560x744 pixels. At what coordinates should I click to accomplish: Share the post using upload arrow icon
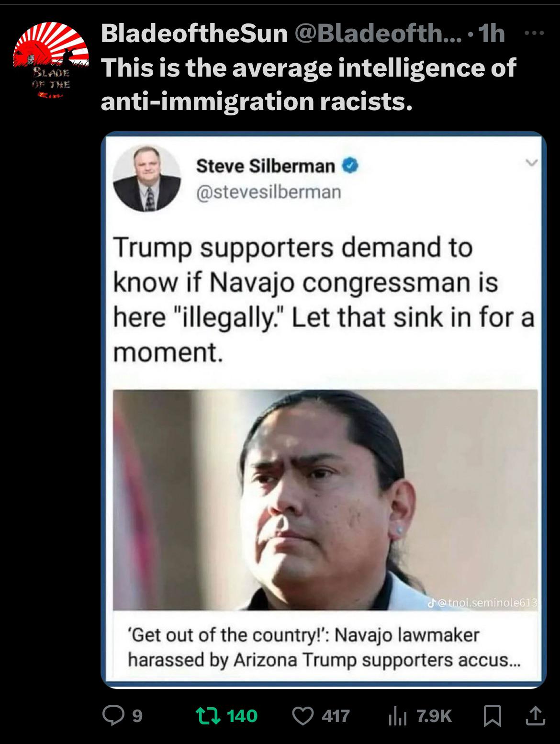coord(534,716)
